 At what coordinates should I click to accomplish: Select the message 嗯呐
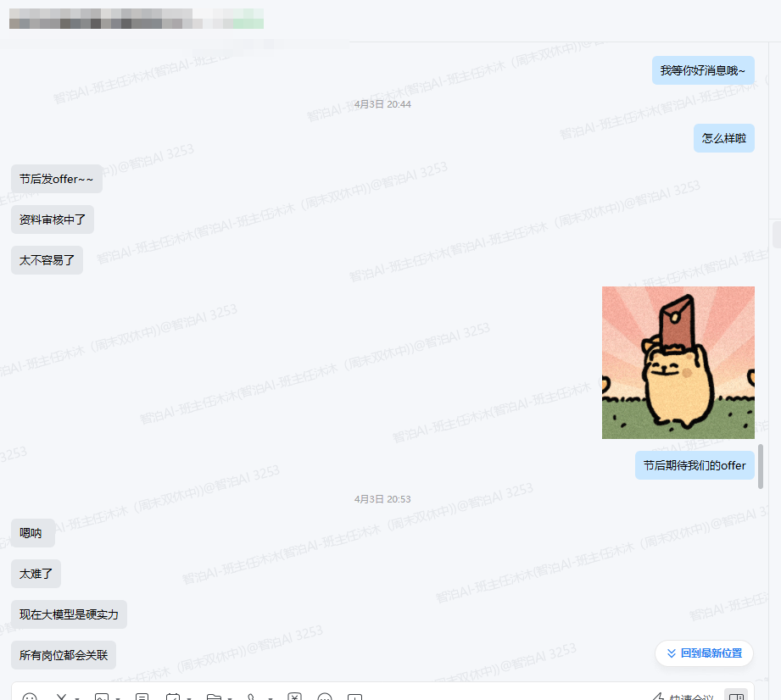point(33,533)
